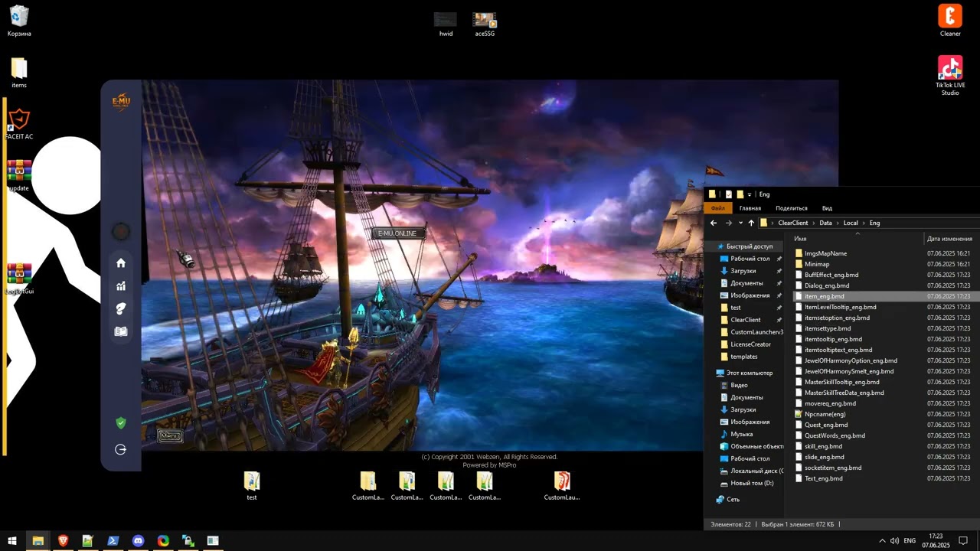
Task: Select Npcname(eng) file
Action: point(825,414)
